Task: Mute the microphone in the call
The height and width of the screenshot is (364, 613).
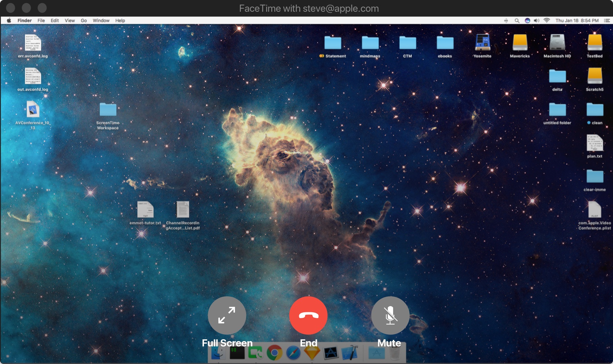Action: tap(390, 315)
